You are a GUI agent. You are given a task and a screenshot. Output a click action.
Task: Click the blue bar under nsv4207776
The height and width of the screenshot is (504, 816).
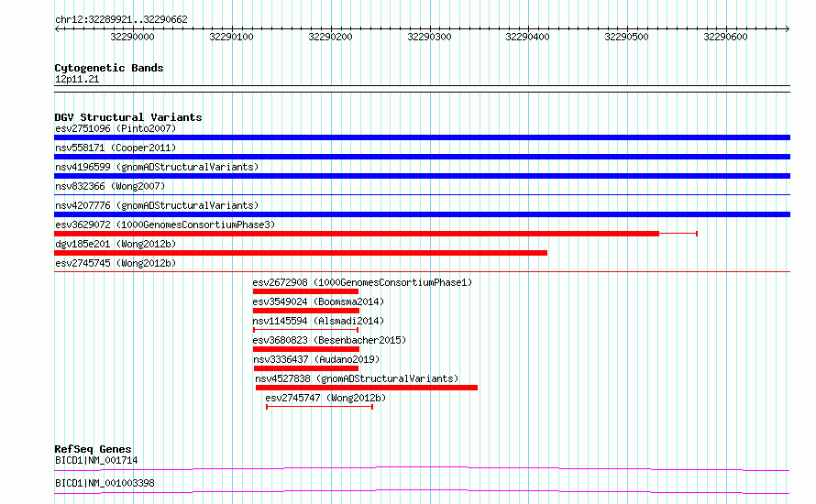click(x=422, y=214)
